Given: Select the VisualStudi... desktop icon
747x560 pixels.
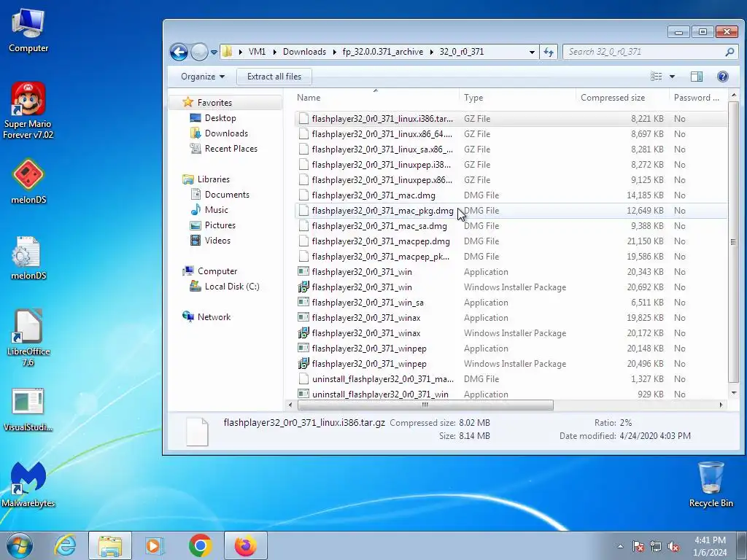Looking at the screenshot, I should click(x=28, y=410).
